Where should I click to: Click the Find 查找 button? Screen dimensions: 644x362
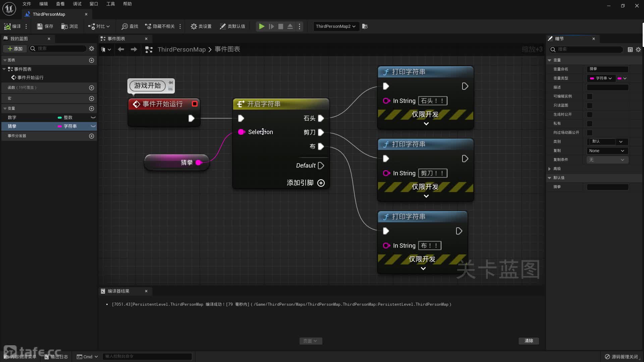tap(130, 26)
